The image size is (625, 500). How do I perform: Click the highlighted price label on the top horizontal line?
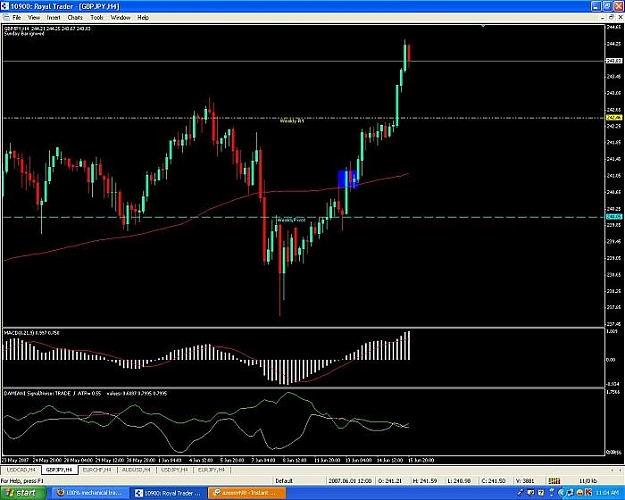[614, 61]
